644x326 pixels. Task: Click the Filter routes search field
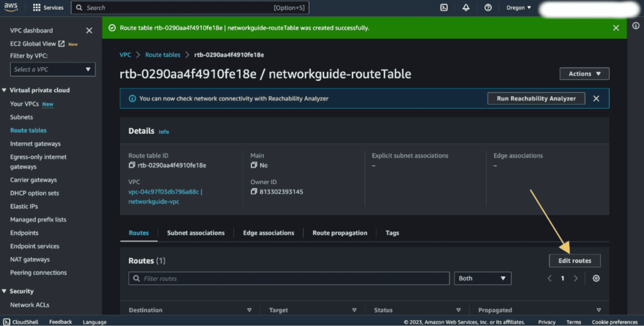pyautogui.click(x=289, y=279)
